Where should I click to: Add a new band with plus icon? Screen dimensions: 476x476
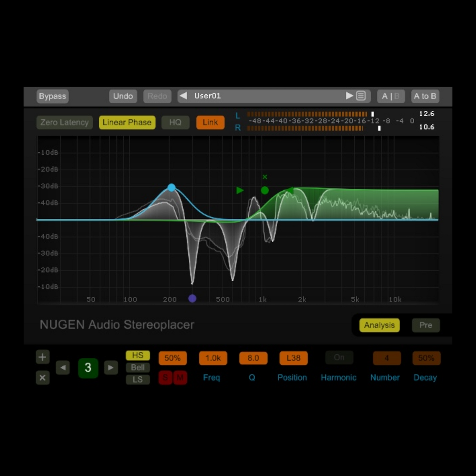click(43, 357)
